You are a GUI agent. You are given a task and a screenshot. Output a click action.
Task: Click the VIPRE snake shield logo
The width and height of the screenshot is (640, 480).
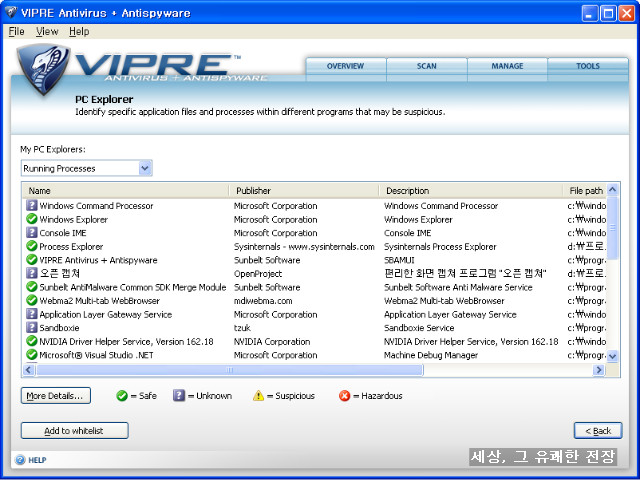coord(43,69)
